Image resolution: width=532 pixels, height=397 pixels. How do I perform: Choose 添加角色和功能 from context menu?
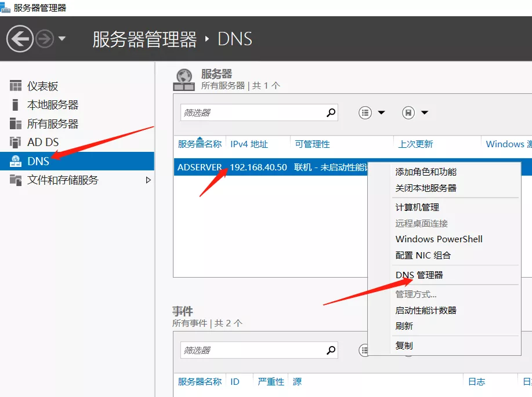[426, 172]
